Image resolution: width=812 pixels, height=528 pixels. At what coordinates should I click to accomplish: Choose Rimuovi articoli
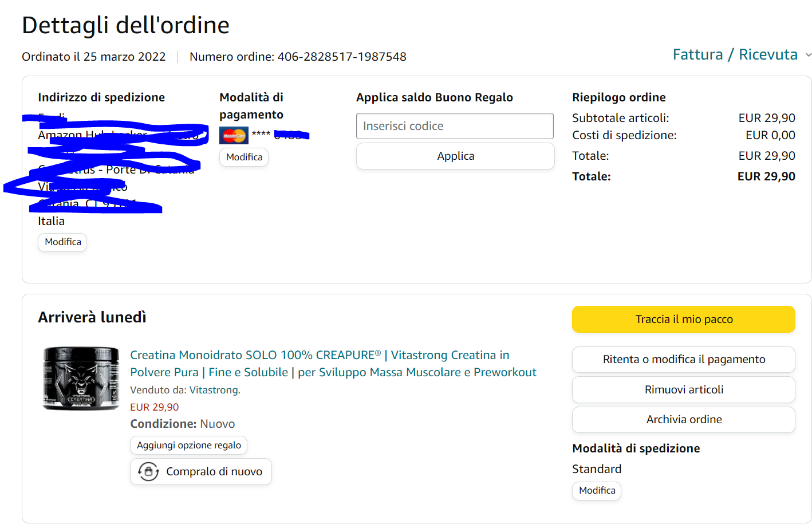683,390
